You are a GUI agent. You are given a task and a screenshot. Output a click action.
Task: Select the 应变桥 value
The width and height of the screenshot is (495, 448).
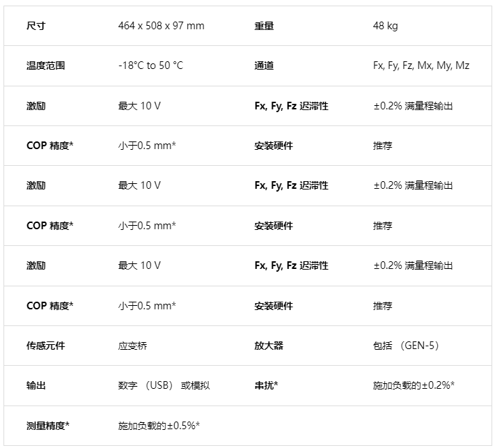[x=132, y=346]
